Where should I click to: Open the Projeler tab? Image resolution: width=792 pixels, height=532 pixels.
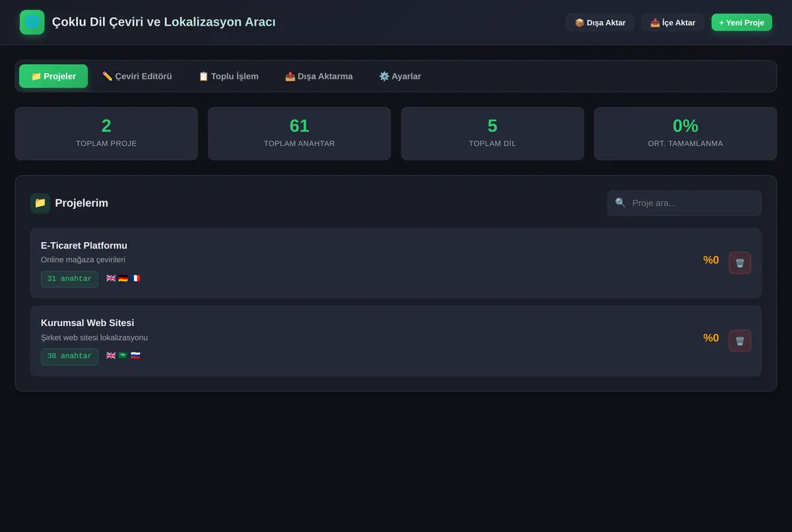(53, 77)
